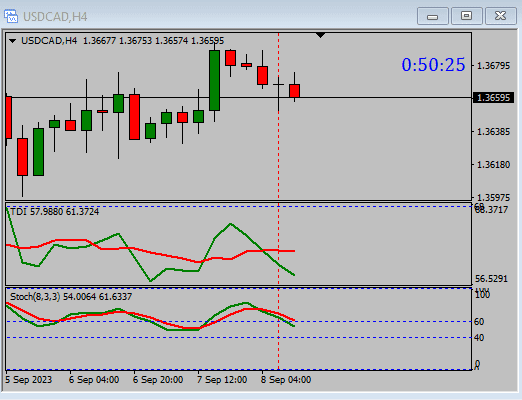The height and width of the screenshot is (400, 522).
Task: Click the 6 Sep 20:00 time label
Action: click(158, 380)
